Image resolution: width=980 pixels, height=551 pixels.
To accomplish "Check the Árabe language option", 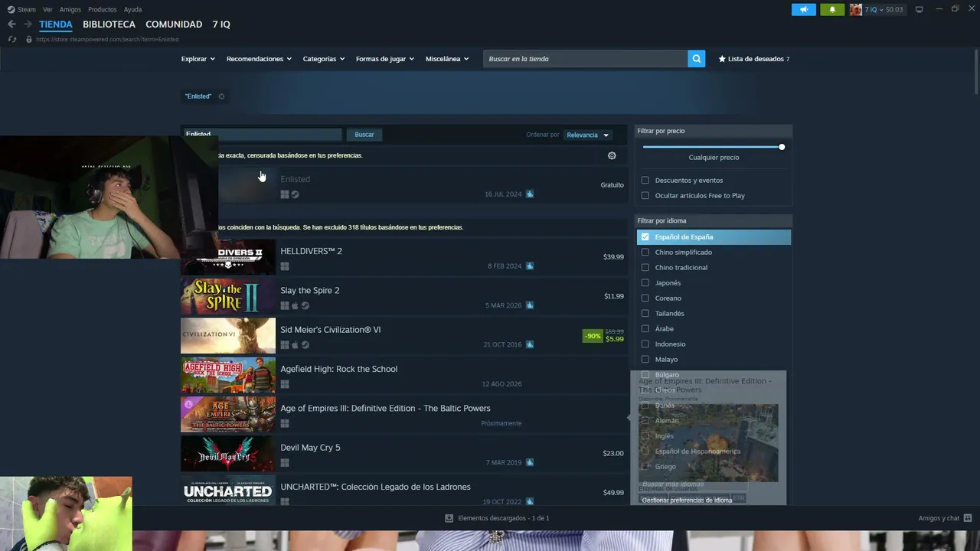I will coord(645,329).
